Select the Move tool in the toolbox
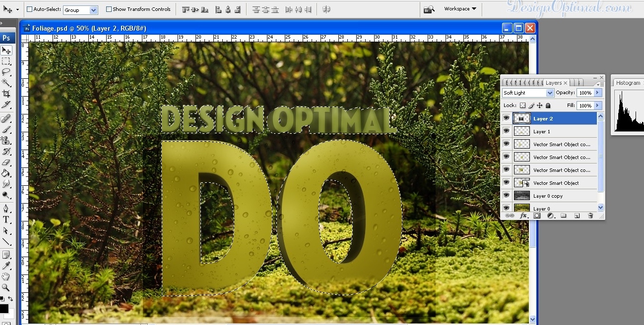Screen dimensions: 644x325 6,51
